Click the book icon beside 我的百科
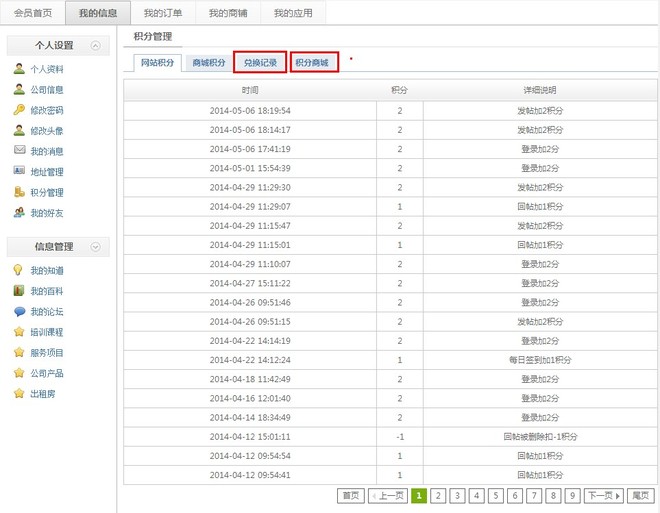Screen dimensions: 660x513 (x=19, y=291)
